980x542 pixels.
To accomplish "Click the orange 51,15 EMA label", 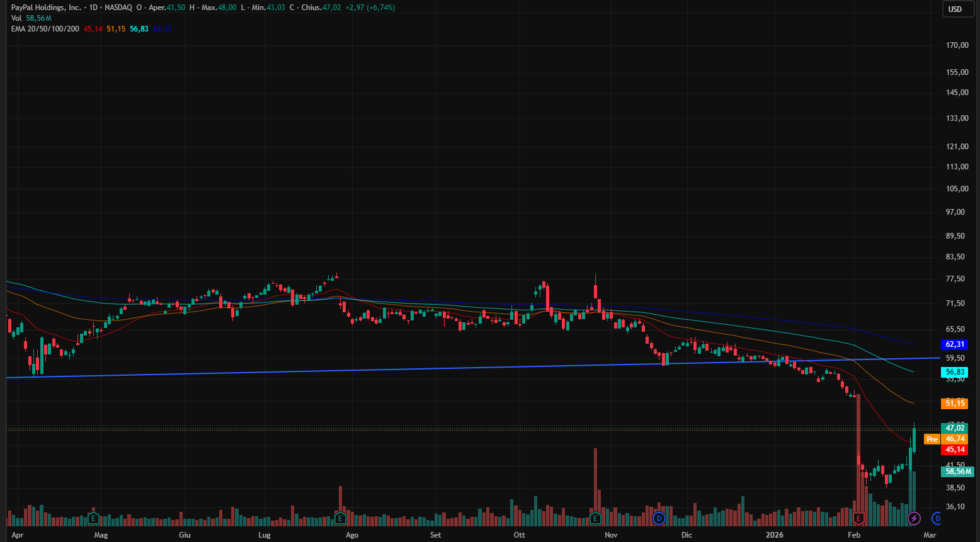I will [955, 404].
